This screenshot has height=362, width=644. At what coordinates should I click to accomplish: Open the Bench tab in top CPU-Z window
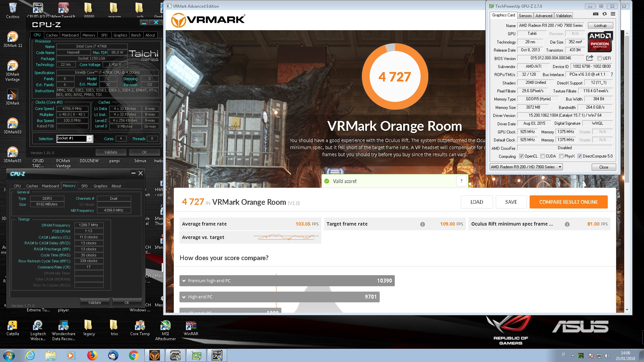tap(136, 35)
